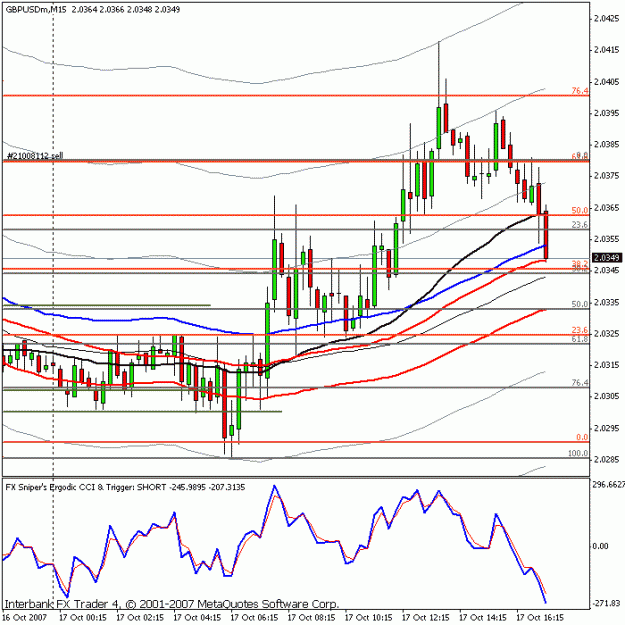This screenshot has height=625, width=625.
Task: Click the 16 Oct 2007 date label
Action: 25,618
